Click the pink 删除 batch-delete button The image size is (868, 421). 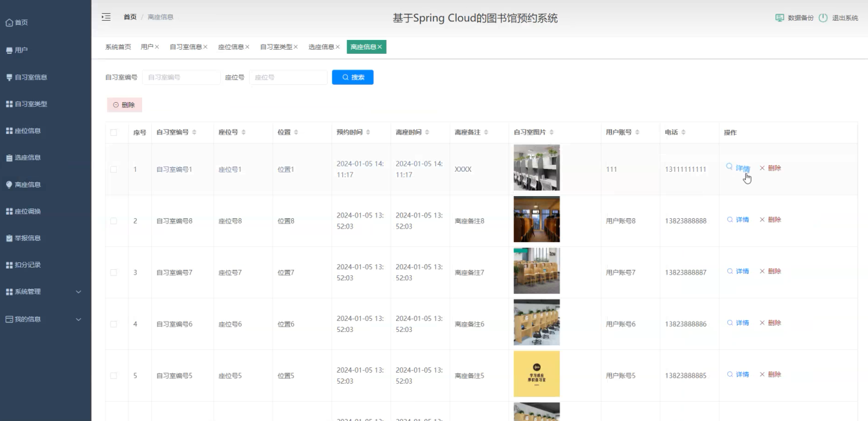tap(124, 105)
